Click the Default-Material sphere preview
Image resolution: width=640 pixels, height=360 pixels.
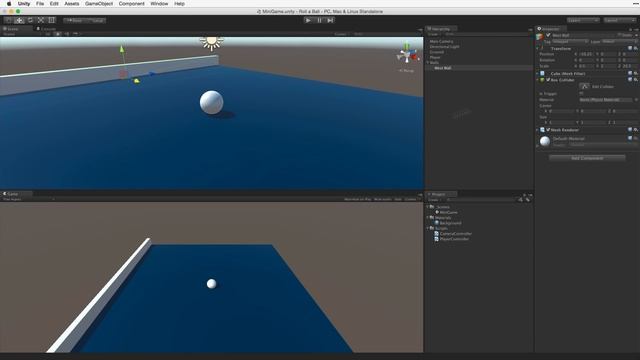[x=545, y=141]
